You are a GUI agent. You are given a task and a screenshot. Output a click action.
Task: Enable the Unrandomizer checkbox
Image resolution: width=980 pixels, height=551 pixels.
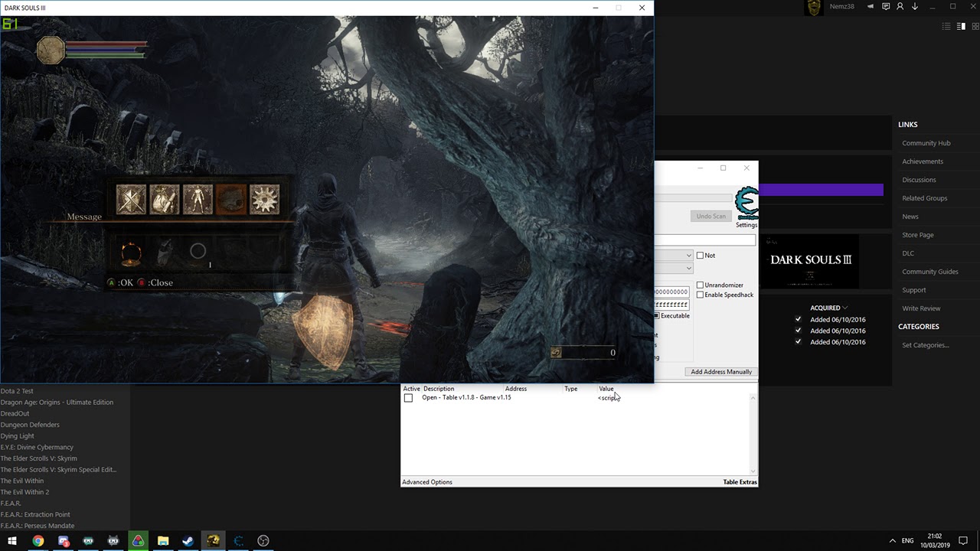tap(700, 285)
